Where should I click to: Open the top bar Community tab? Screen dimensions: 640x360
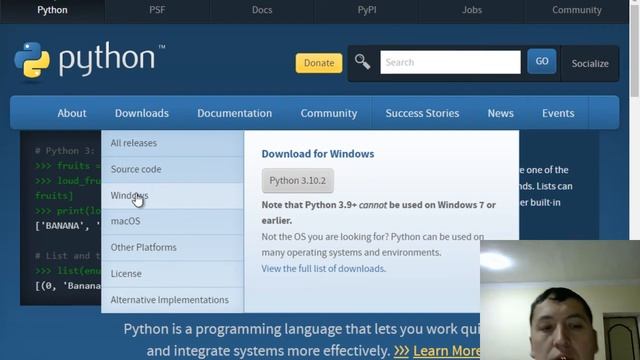(x=577, y=10)
